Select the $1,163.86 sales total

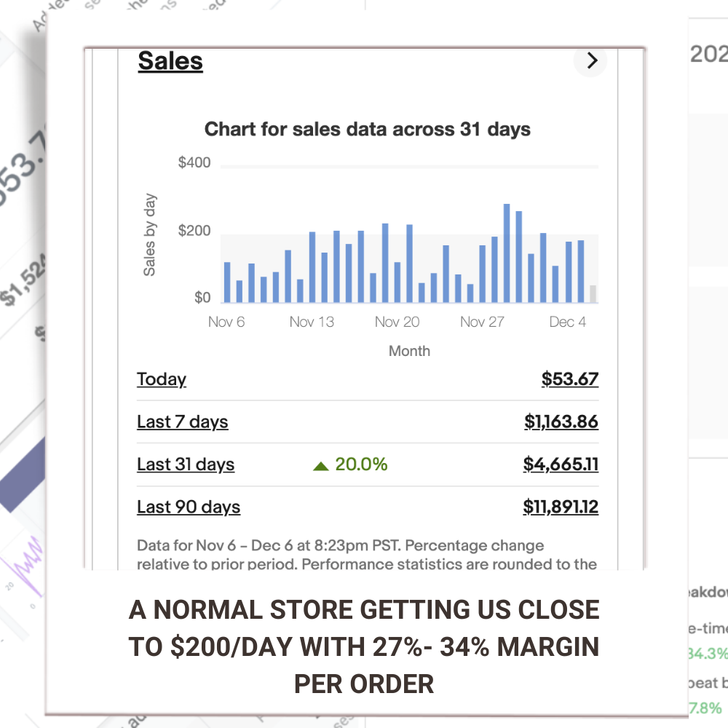(x=561, y=422)
